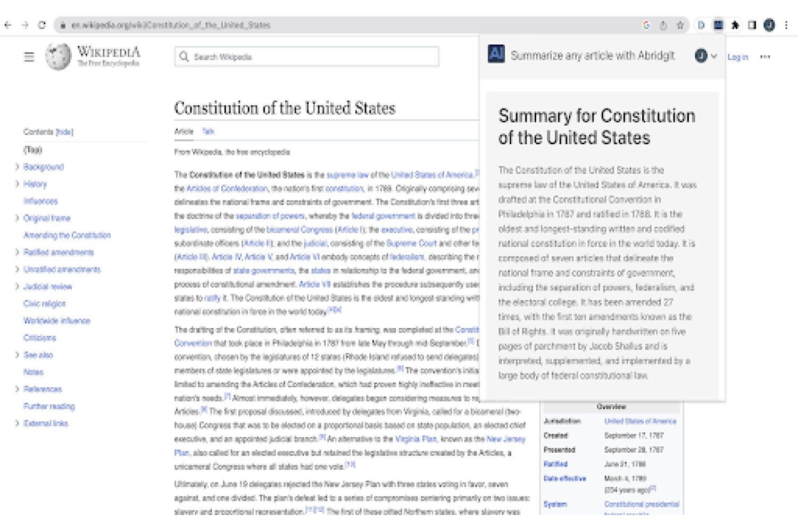Click September 17, 1787 created date

coord(634,435)
